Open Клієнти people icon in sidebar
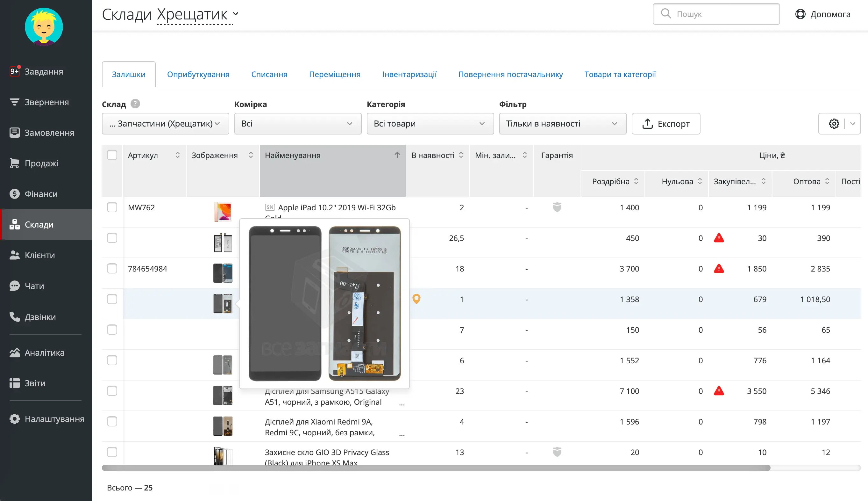 pos(14,255)
